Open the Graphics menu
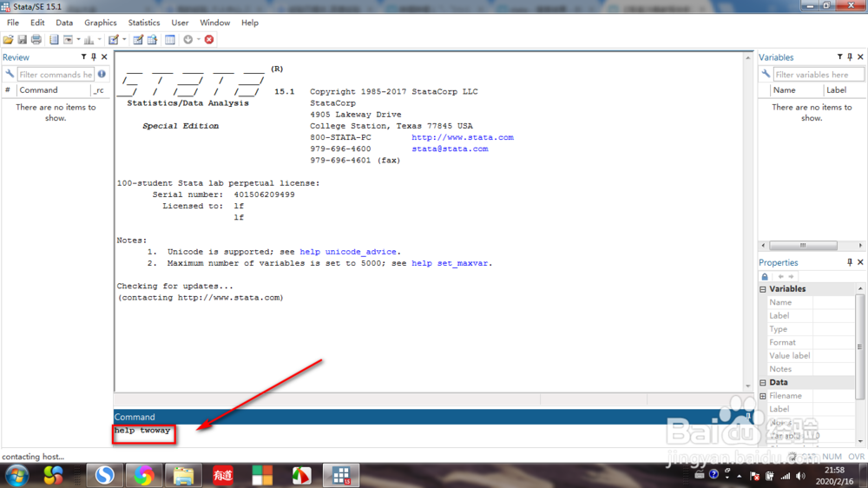Viewport: 868px width, 488px height. click(x=100, y=23)
